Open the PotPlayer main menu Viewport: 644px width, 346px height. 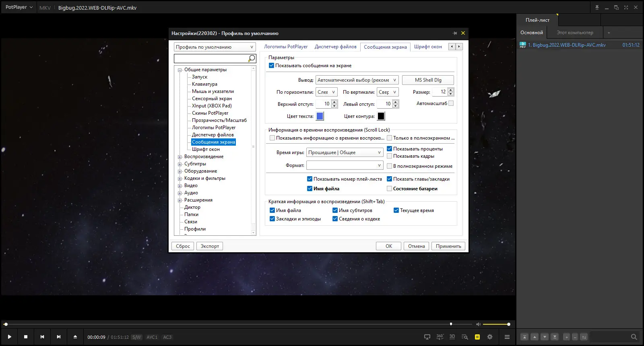pos(19,7)
